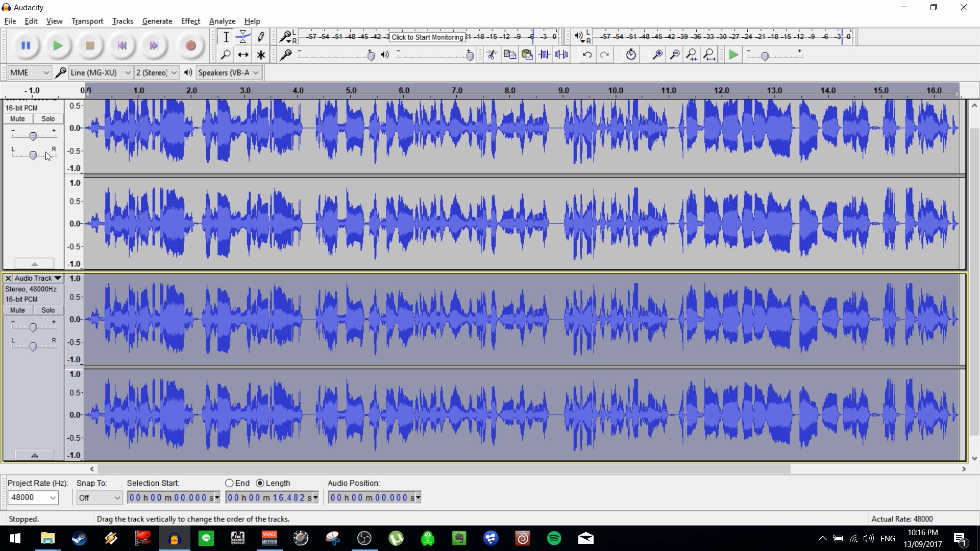Click Click to Start Monitoring meter
The image size is (980, 551).
(x=427, y=37)
